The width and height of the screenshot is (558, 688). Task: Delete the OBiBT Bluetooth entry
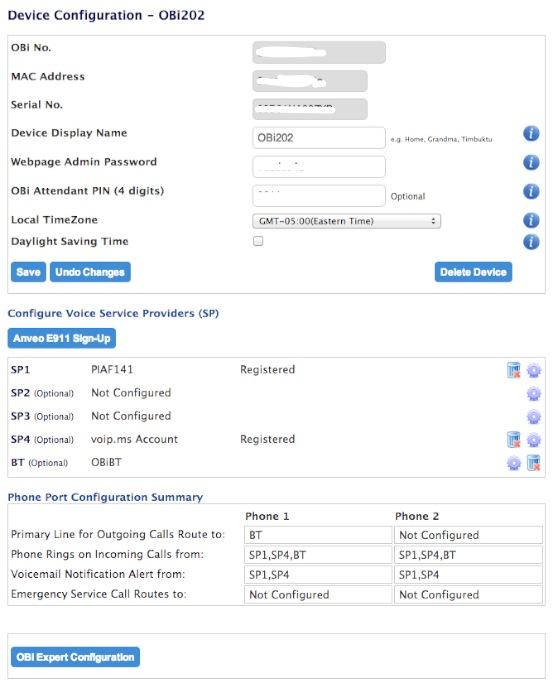click(533, 463)
